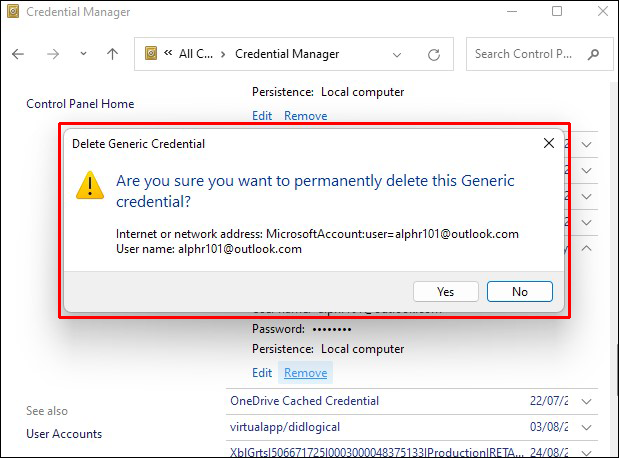Open the User Accounts link
The image size is (619, 458).
click(x=64, y=434)
